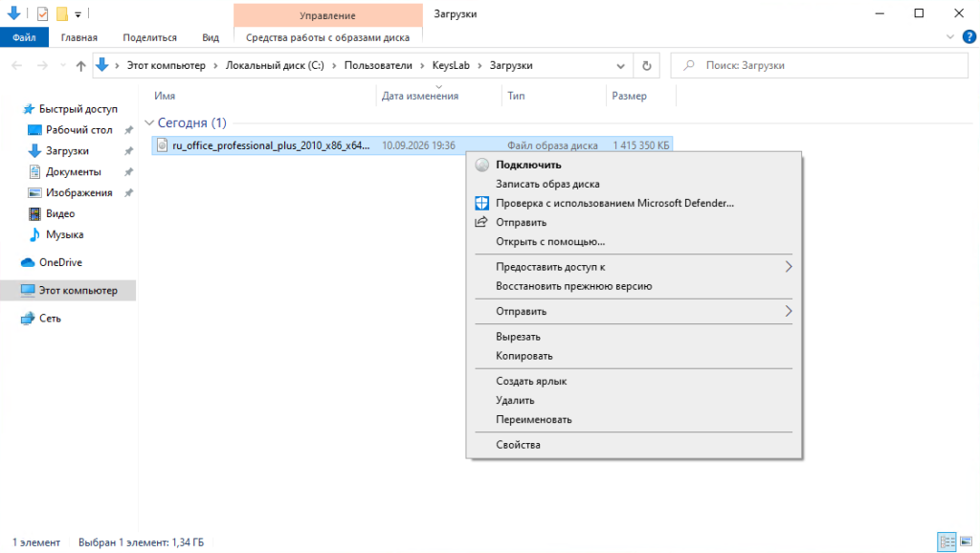This screenshot has width=980, height=553.
Task: Go back with the Back arrow
Action: pyautogui.click(x=17, y=66)
